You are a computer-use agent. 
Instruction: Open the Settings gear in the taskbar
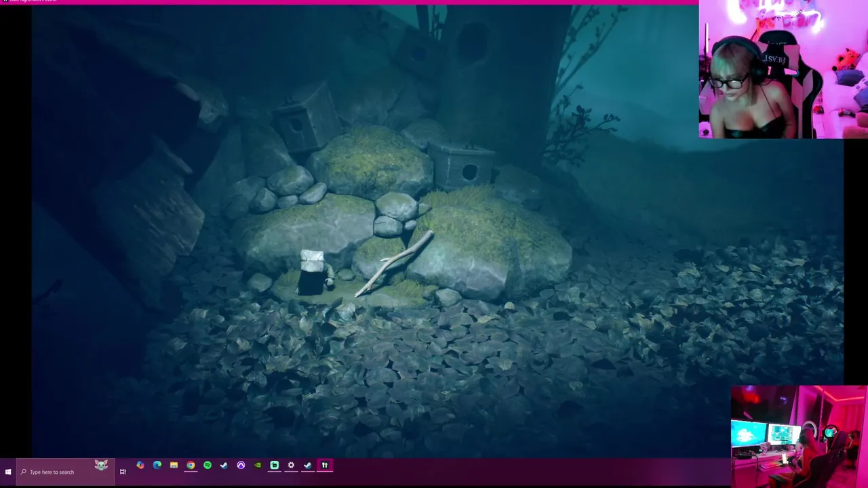click(291, 465)
